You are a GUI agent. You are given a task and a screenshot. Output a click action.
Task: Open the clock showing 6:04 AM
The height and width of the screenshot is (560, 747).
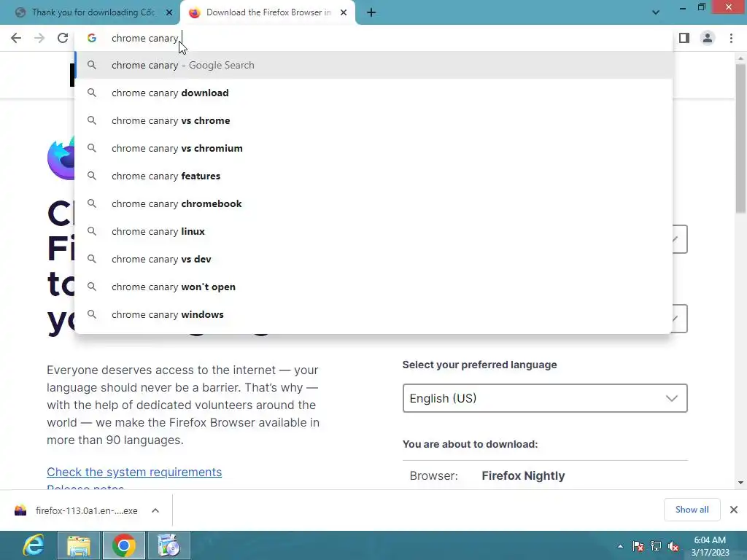tap(710, 546)
